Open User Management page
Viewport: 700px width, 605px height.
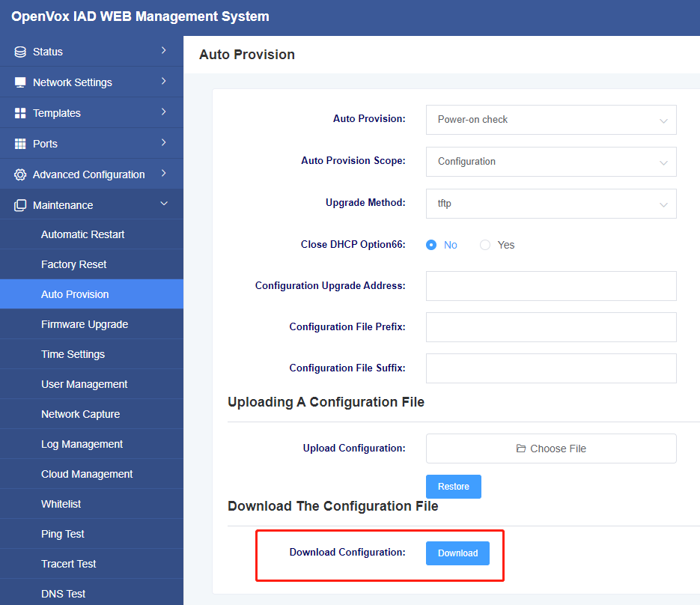click(91, 384)
